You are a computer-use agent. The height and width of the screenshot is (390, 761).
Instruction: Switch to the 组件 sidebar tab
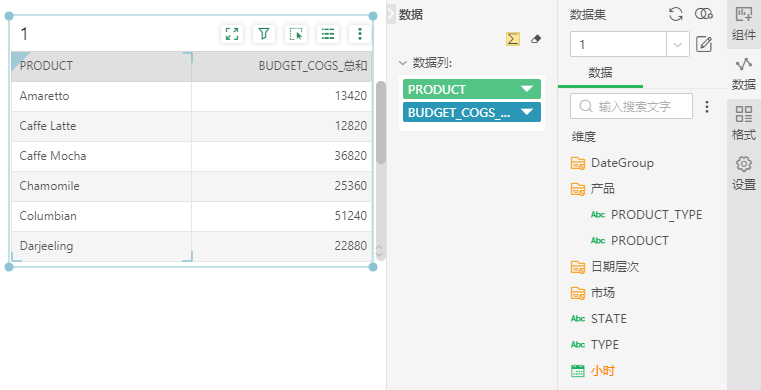(744, 24)
